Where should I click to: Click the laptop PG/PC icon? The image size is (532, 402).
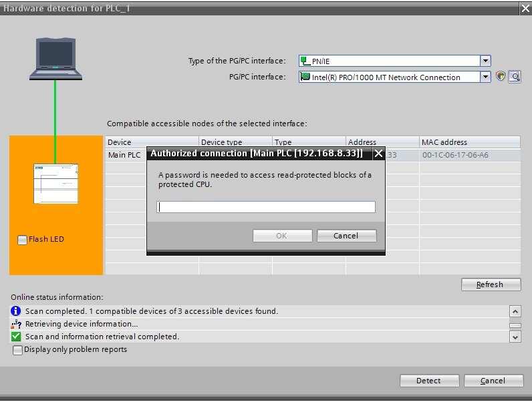coord(55,59)
